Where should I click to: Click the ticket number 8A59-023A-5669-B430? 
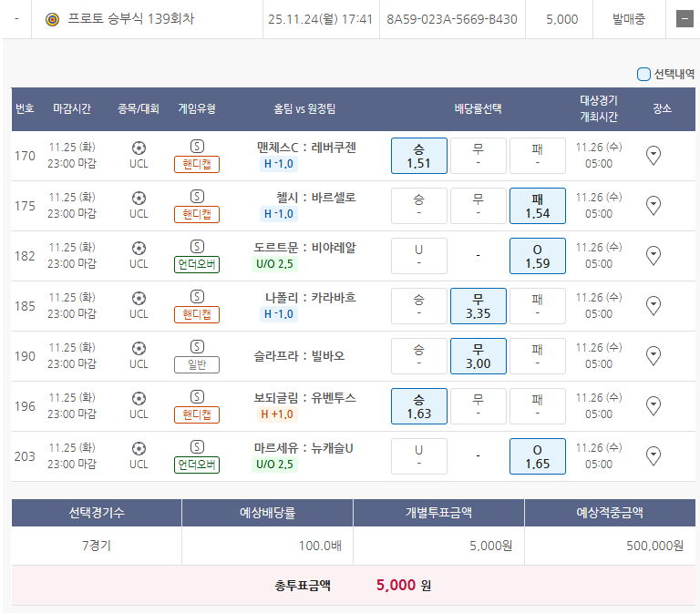(451, 19)
